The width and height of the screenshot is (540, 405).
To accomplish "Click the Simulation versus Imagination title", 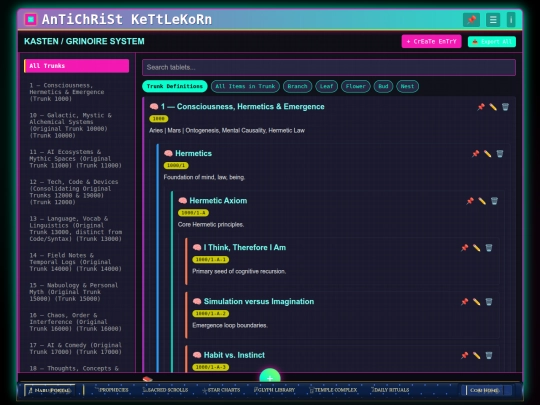I will pyautogui.click(x=259, y=302).
